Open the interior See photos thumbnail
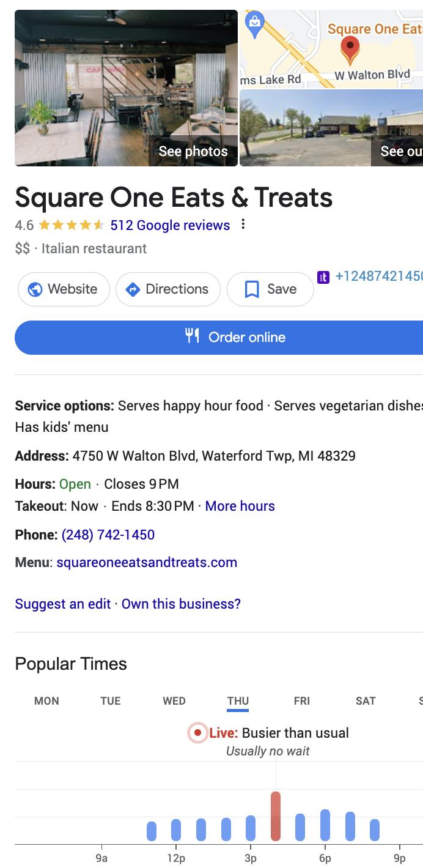This screenshot has width=423, height=868. pyautogui.click(x=126, y=88)
